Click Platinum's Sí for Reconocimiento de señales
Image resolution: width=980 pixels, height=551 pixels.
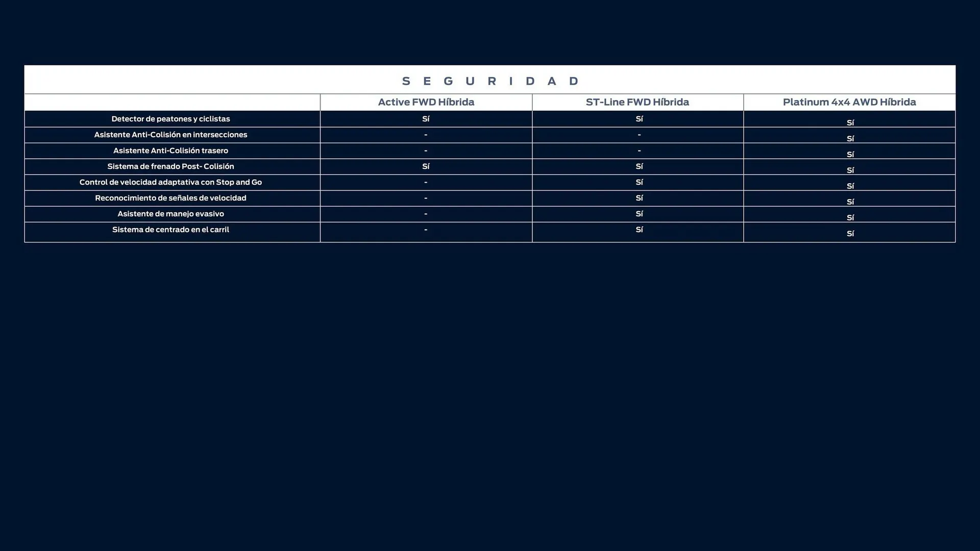[x=850, y=202]
